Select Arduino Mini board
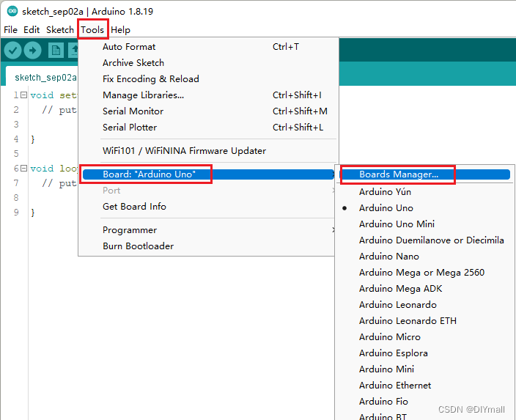Viewport: 516px width, 420px height. [425, 369]
